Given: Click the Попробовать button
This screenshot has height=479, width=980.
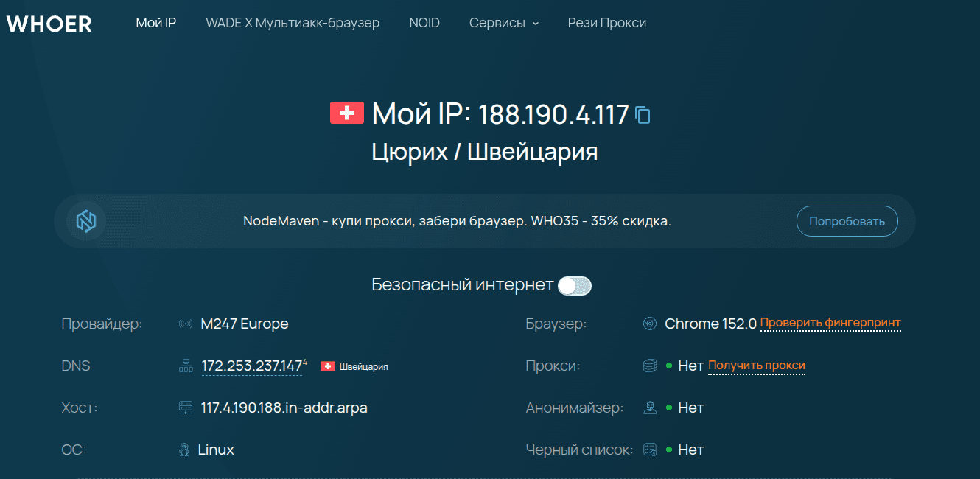Looking at the screenshot, I should (847, 221).
